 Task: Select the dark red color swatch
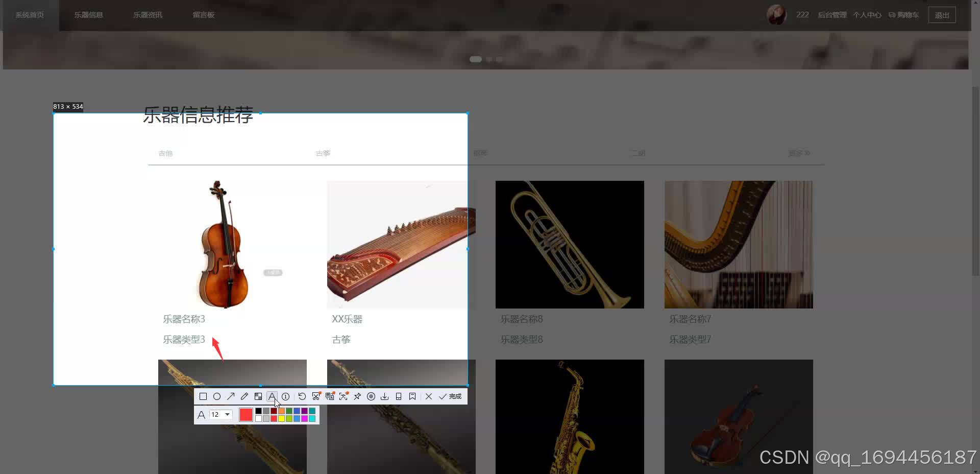click(274, 411)
